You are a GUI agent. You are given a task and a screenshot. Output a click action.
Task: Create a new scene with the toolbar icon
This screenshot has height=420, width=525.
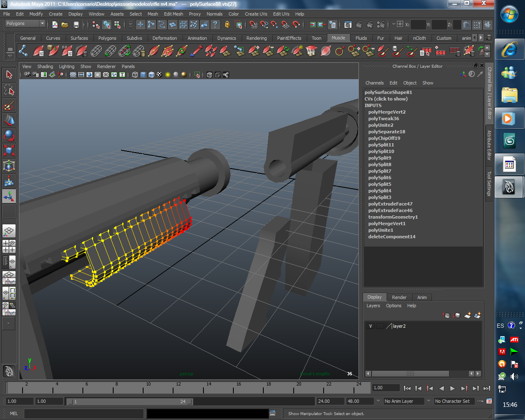(x=55, y=25)
